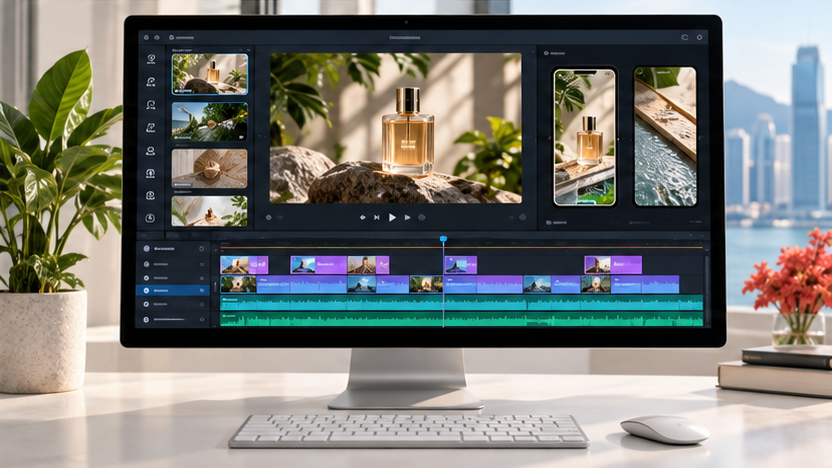
Task: Select the blue-sky tropical thumbnail in media bin
Action: point(210,122)
